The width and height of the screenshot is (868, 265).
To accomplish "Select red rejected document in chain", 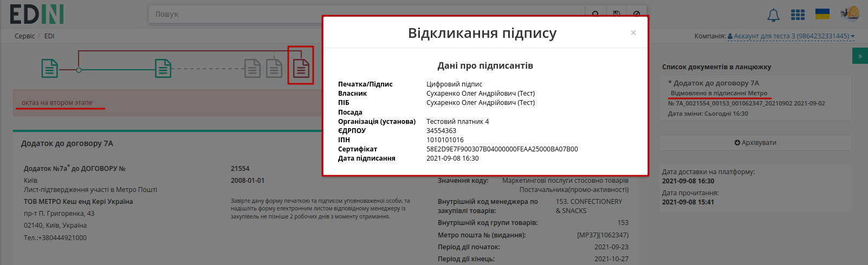I will (301, 68).
